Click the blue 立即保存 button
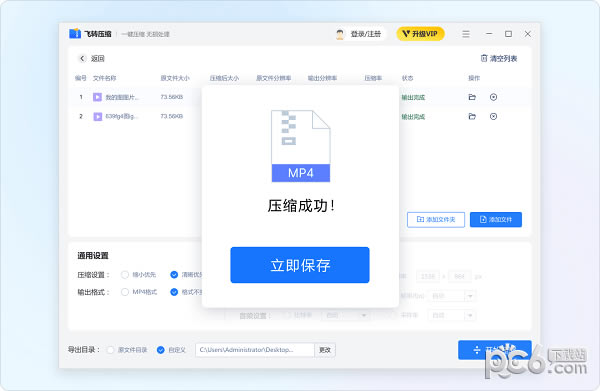 coord(300,265)
